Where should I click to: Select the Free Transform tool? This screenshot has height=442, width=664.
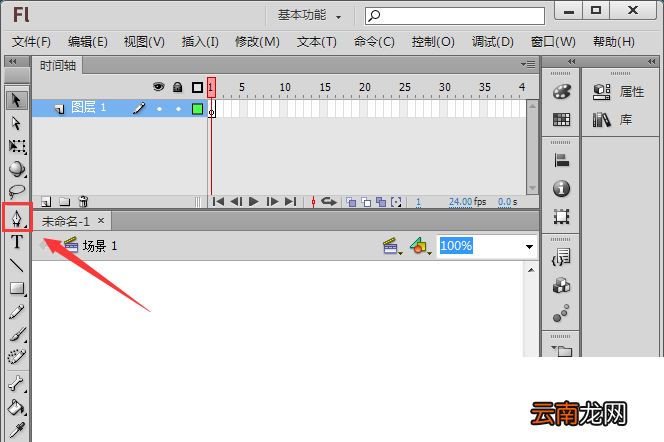coord(17,146)
